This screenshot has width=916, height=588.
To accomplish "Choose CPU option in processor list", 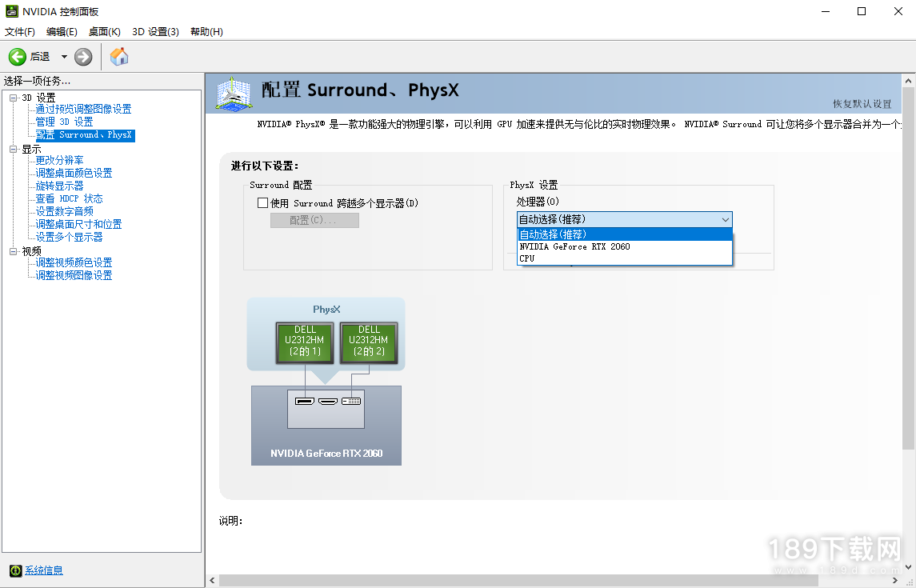I will 527,258.
